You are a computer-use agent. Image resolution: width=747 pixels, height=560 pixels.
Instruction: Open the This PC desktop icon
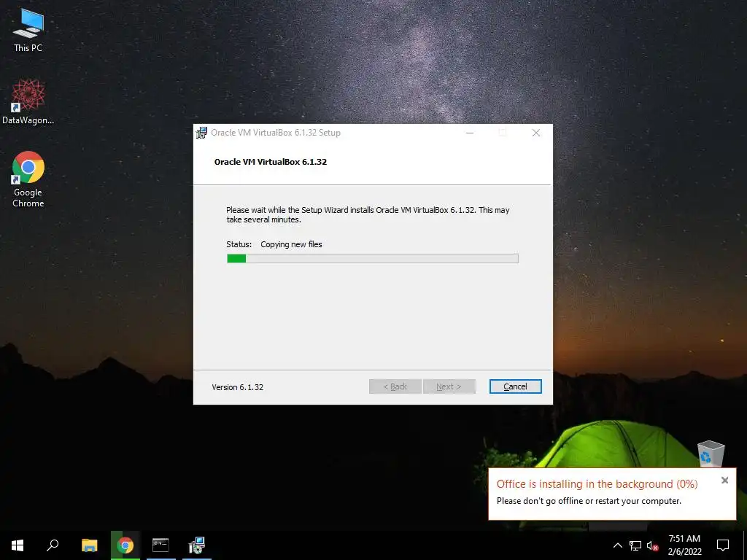pyautogui.click(x=28, y=30)
